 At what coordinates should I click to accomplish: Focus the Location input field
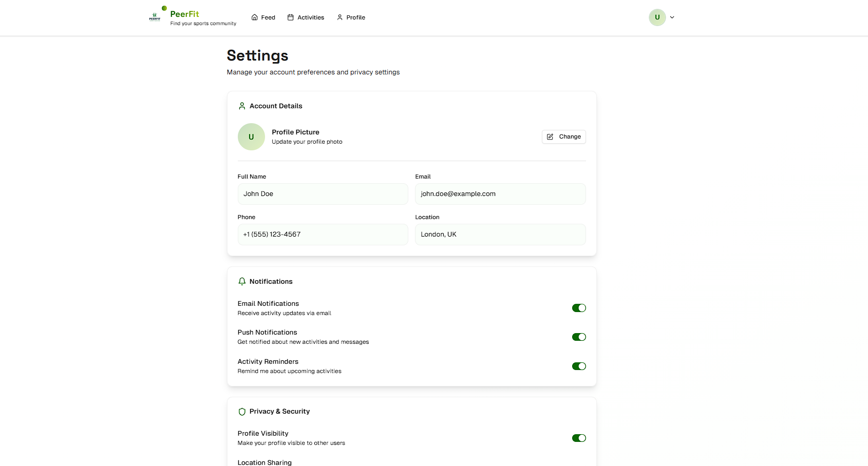point(500,235)
